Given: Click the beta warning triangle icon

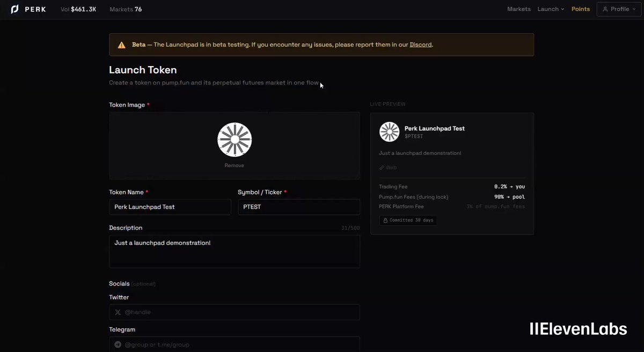Looking at the screenshot, I should pos(122,45).
